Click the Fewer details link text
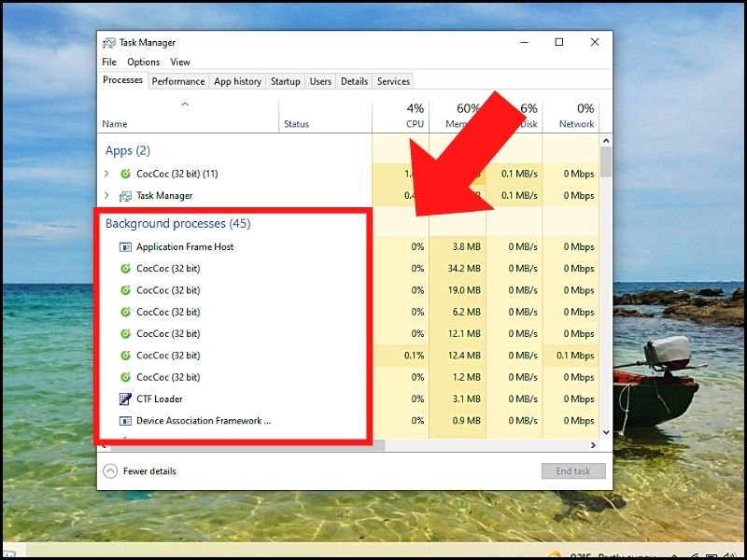The width and height of the screenshot is (747, 560). (x=149, y=471)
